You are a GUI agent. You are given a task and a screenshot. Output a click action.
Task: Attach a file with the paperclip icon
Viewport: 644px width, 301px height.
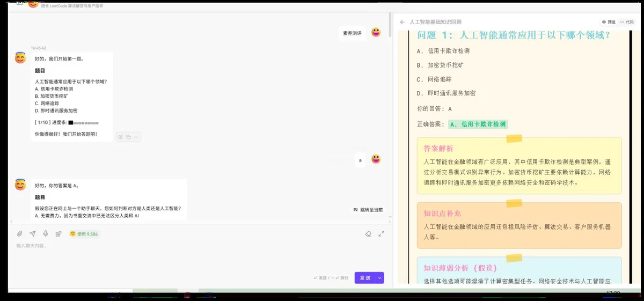[19, 234]
